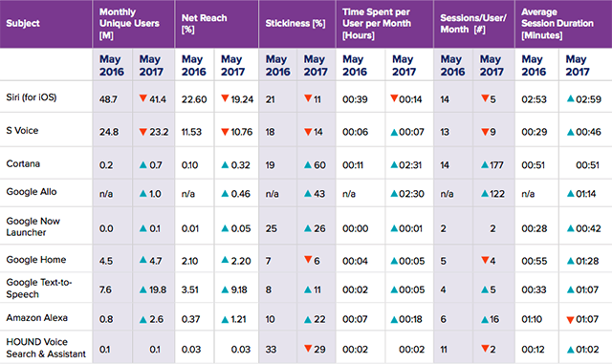Click the red down arrow beside S Voice 10.76
Image resolution: width=612 pixels, height=364 pixels.
[x=225, y=132]
